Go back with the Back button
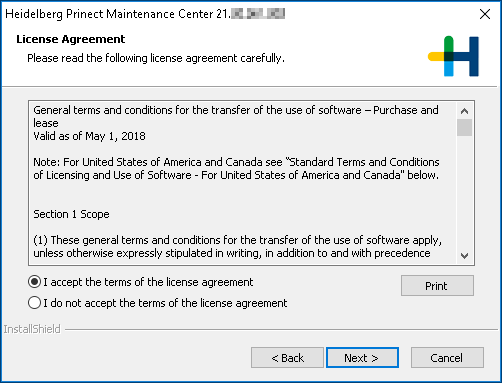Screen dimensions: 502x383 (x=287, y=358)
